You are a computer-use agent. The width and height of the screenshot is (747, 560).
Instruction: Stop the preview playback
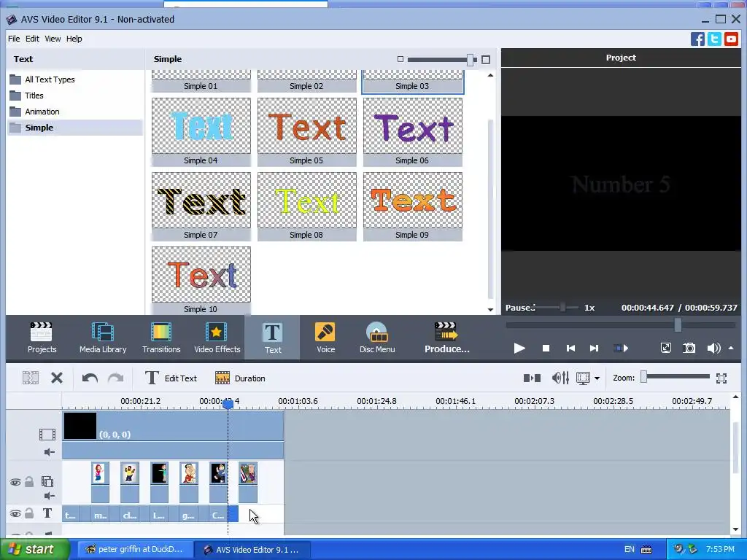point(546,348)
